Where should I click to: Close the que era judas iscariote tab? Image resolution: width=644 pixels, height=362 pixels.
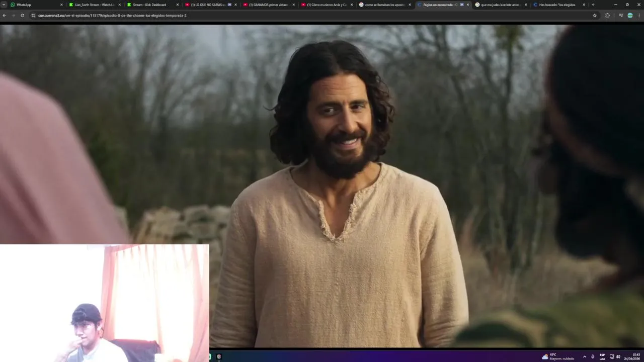526,5
